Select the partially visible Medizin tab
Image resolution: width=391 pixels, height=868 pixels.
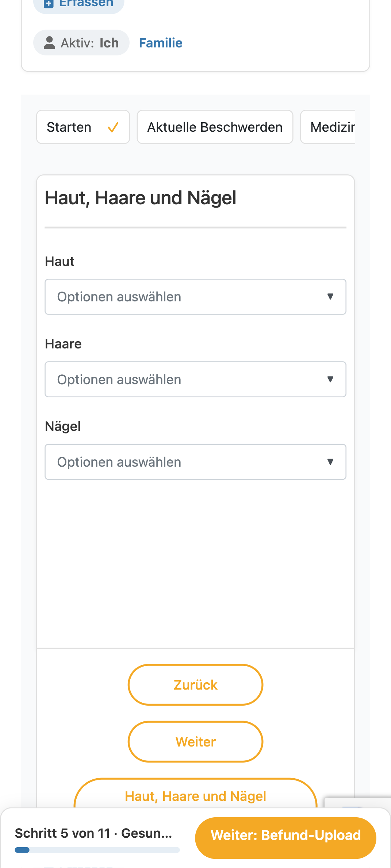point(328,127)
